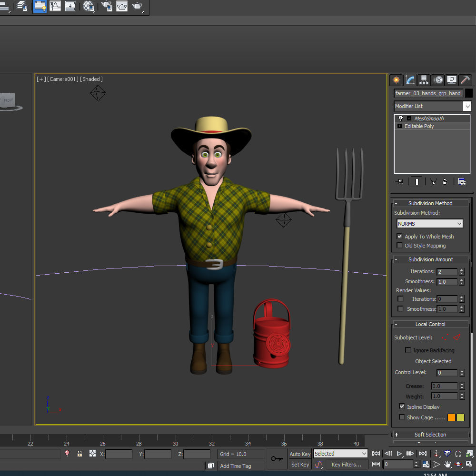Image resolution: width=476 pixels, height=476 pixels.
Task: Open the [Camera001] viewport view menu
Action: click(62, 79)
